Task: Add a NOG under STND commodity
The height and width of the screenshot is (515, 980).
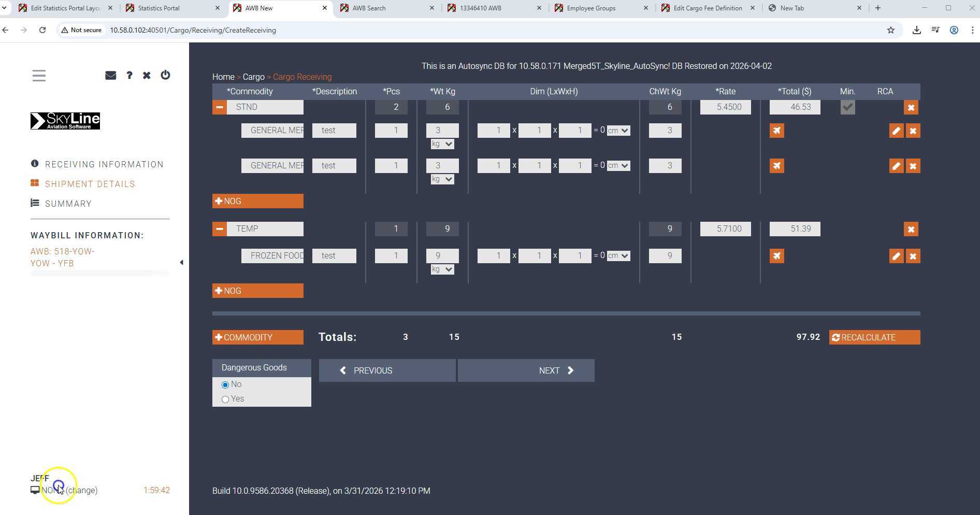Action: click(x=258, y=201)
